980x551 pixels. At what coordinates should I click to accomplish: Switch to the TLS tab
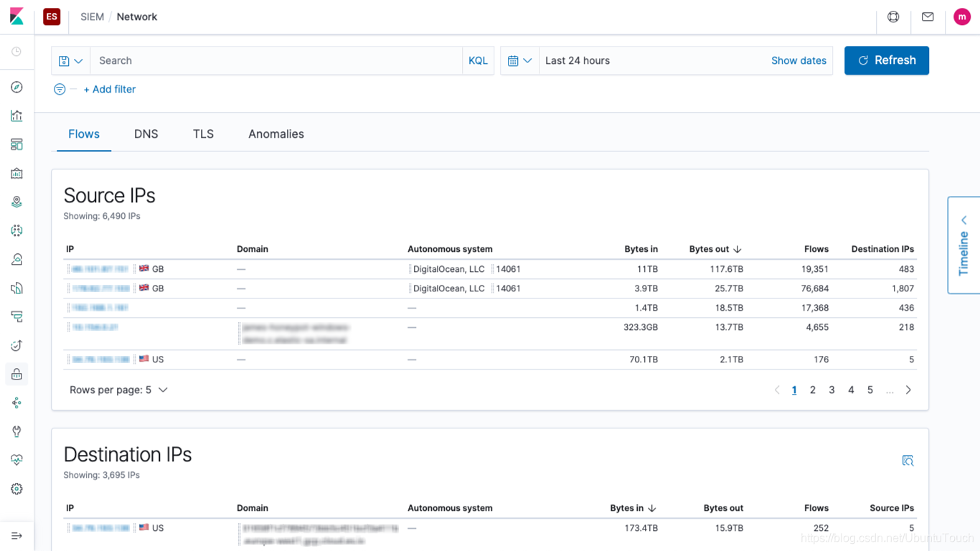[x=203, y=134]
